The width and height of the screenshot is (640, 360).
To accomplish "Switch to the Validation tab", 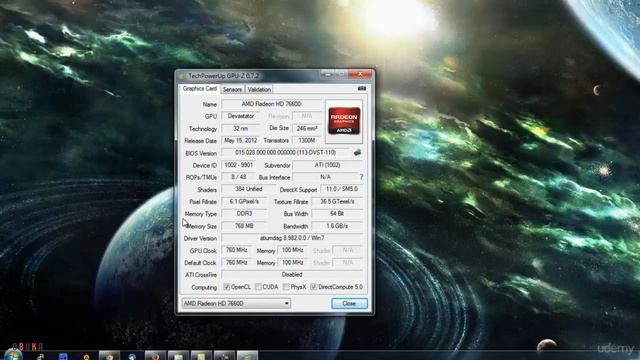I will (x=259, y=89).
